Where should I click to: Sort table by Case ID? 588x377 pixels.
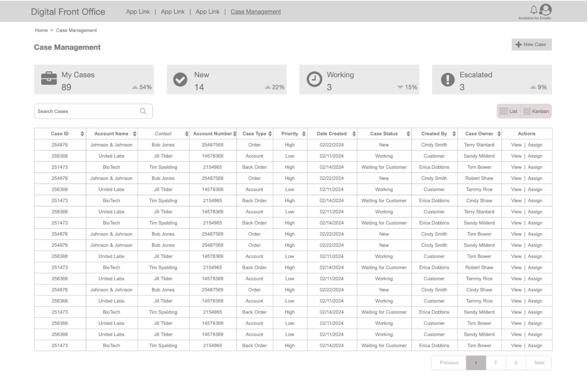pos(82,134)
